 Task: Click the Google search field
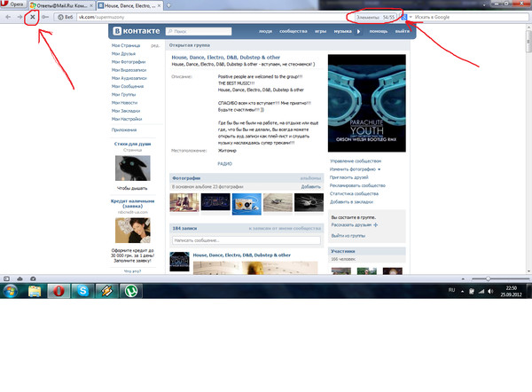click(471, 17)
